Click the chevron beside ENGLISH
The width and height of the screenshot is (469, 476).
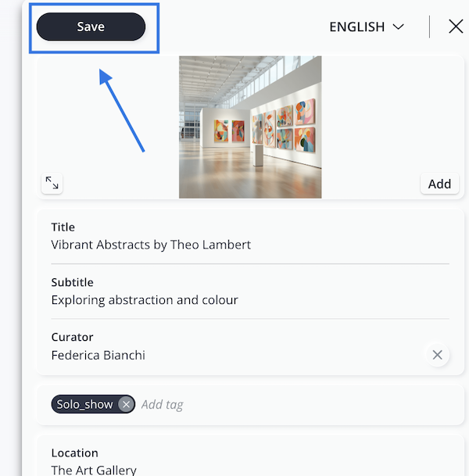(x=399, y=27)
